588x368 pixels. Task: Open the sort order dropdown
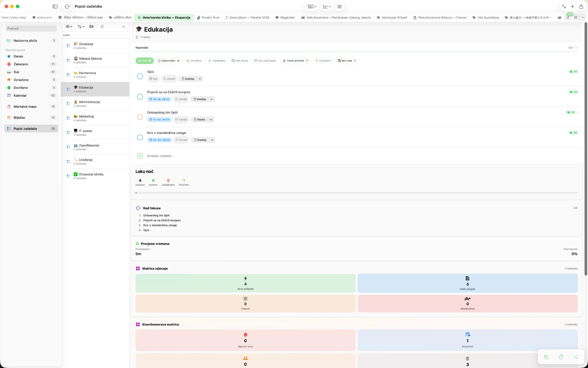point(81,27)
